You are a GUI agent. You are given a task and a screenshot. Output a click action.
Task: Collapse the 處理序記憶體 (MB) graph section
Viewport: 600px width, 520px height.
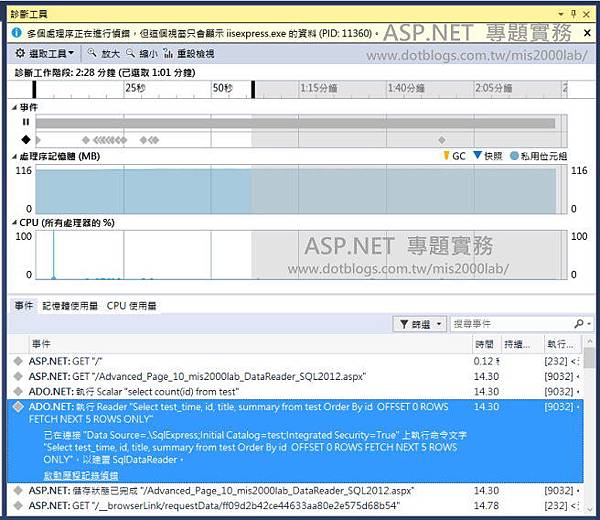pos(14,156)
